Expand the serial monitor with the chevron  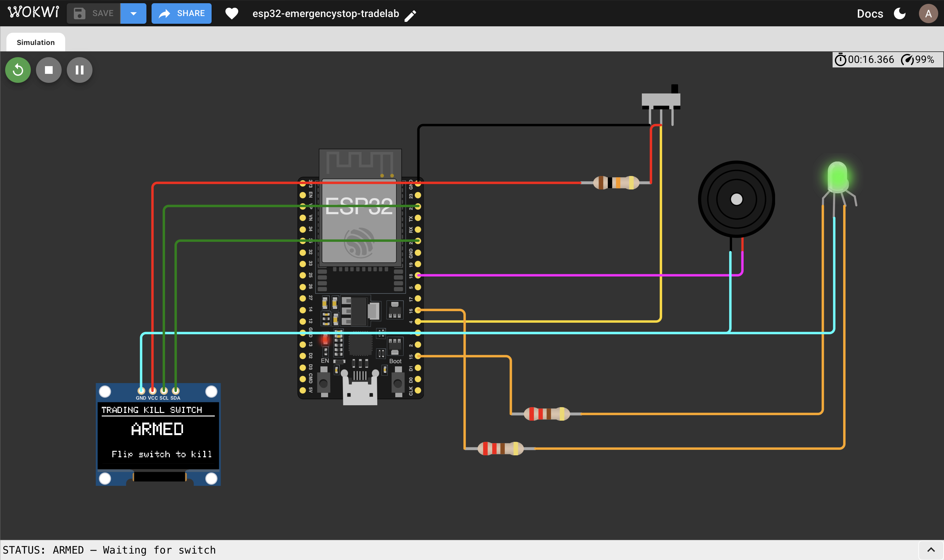tap(931, 550)
